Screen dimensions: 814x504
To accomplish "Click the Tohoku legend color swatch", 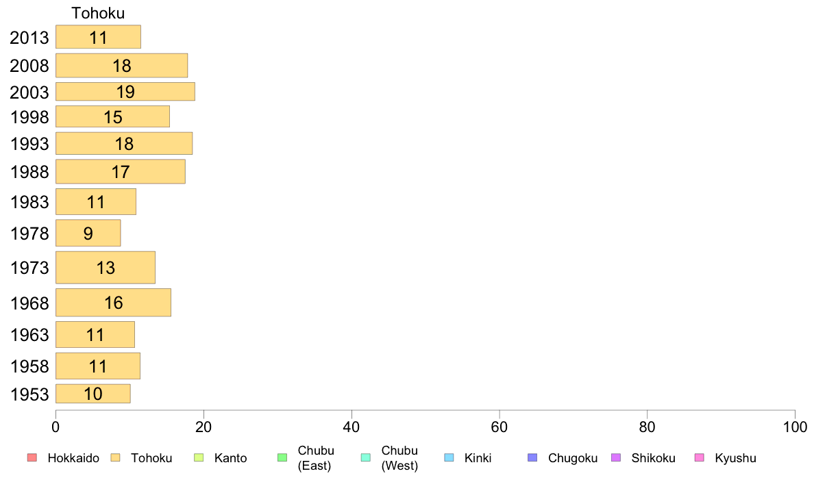I will click(115, 457).
